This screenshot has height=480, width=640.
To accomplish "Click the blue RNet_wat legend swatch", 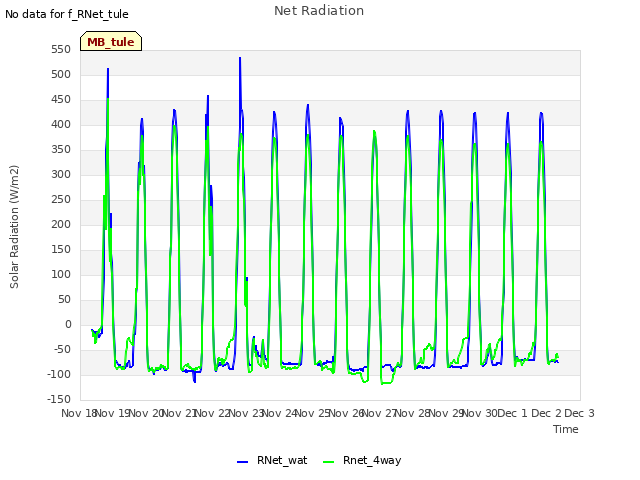I will click(x=242, y=462).
